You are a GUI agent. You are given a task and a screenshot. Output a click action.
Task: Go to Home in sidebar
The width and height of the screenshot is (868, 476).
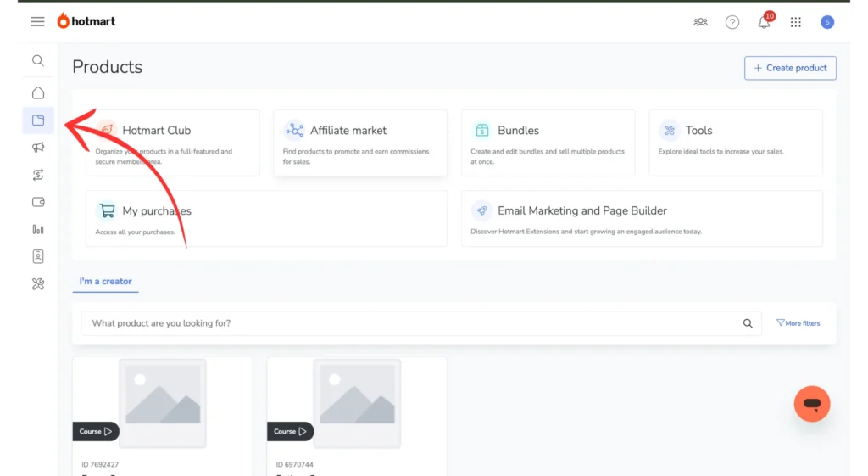(x=37, y=92)
